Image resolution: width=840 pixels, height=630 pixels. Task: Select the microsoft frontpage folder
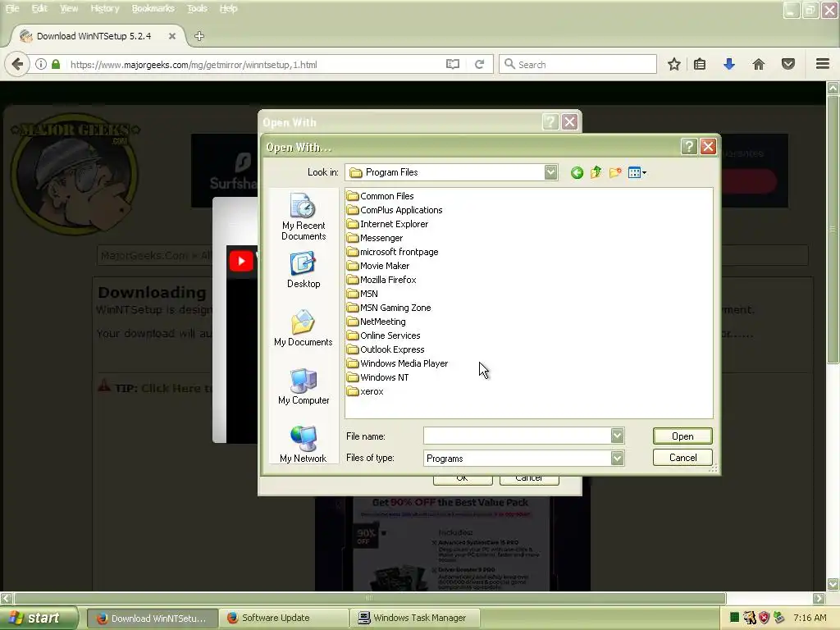(x=393, y=252)
